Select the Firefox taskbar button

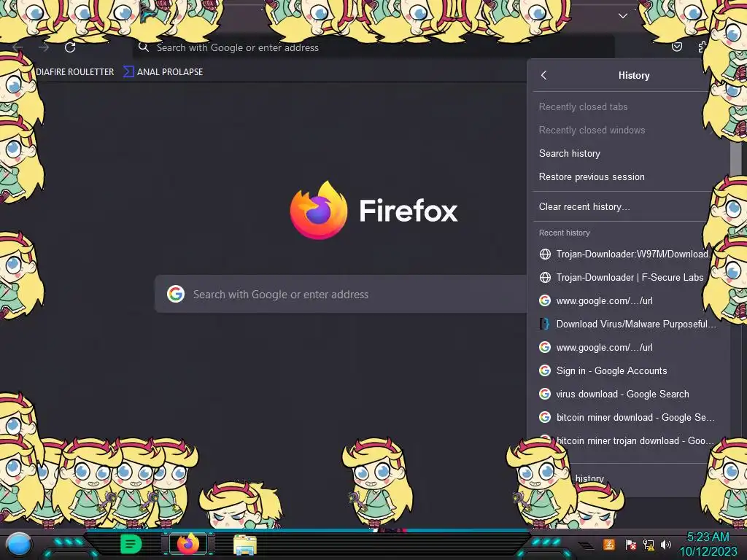[x=188, y=544]
